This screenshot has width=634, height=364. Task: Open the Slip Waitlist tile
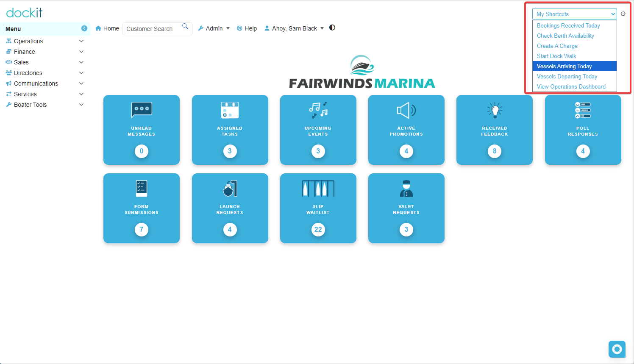click(318, 208)
